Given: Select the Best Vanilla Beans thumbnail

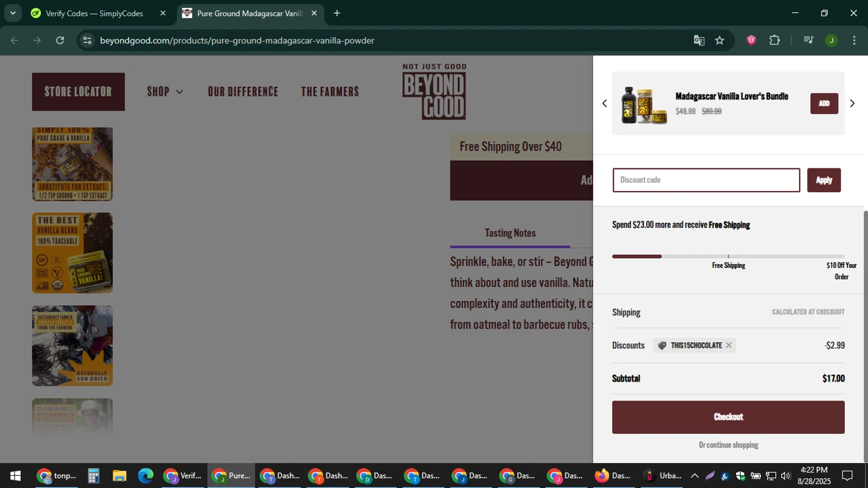Looking at the screenshot, I should coord(72,253).
